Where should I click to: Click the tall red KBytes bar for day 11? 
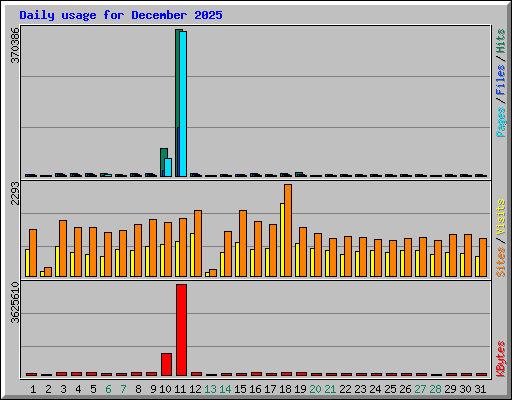click(181, 330)
